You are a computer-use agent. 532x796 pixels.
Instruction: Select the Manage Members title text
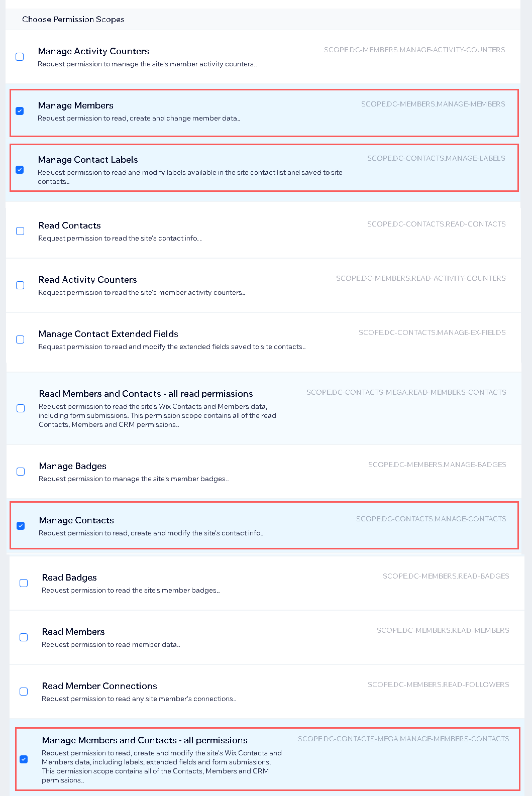tap(75, 105)
